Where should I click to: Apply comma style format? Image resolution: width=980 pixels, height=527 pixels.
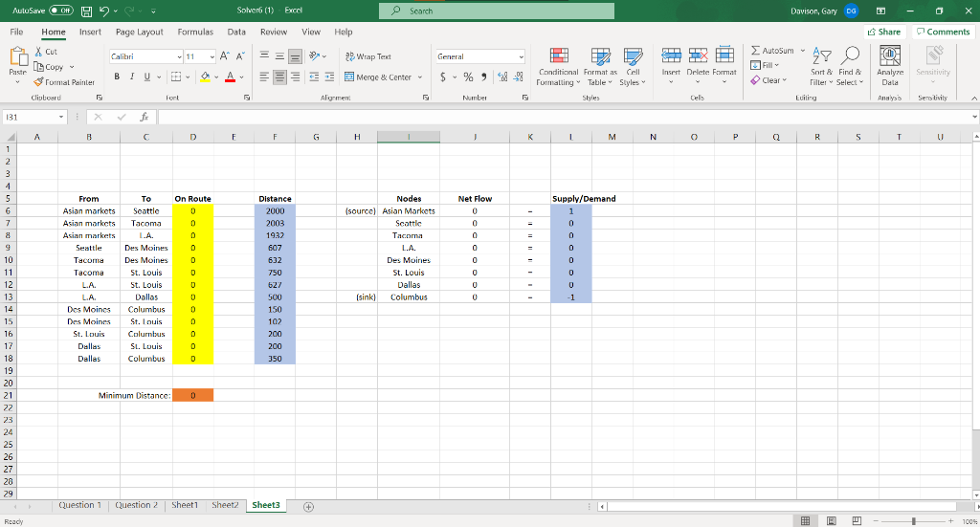pyautogui.click(x=483, y=77)
